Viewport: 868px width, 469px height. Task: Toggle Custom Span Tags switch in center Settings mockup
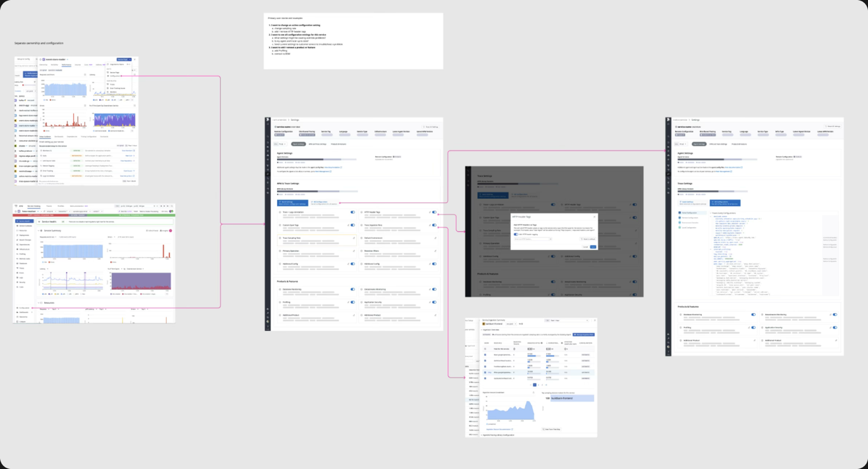(x=353, y=225)
